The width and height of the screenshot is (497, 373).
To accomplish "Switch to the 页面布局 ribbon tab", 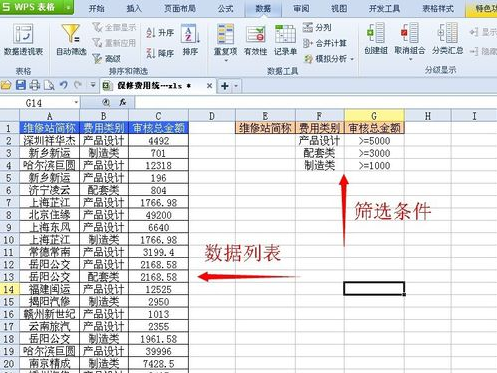I will [180, 9].
